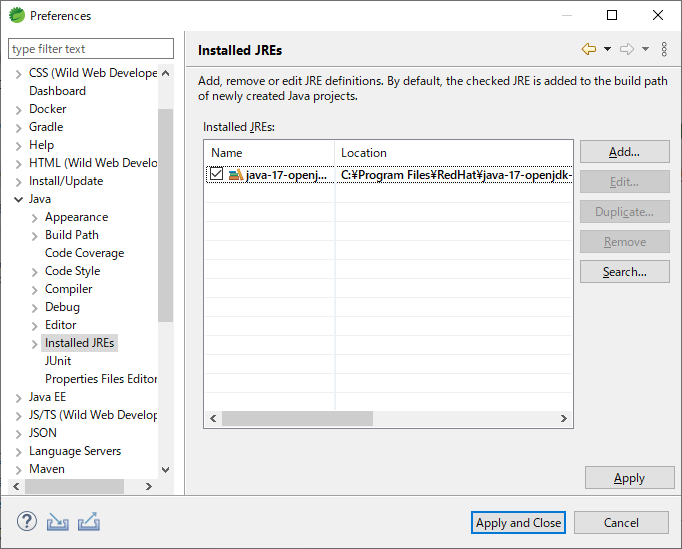
Task: Click the Cancel button
Action: [x=621, y=522]
